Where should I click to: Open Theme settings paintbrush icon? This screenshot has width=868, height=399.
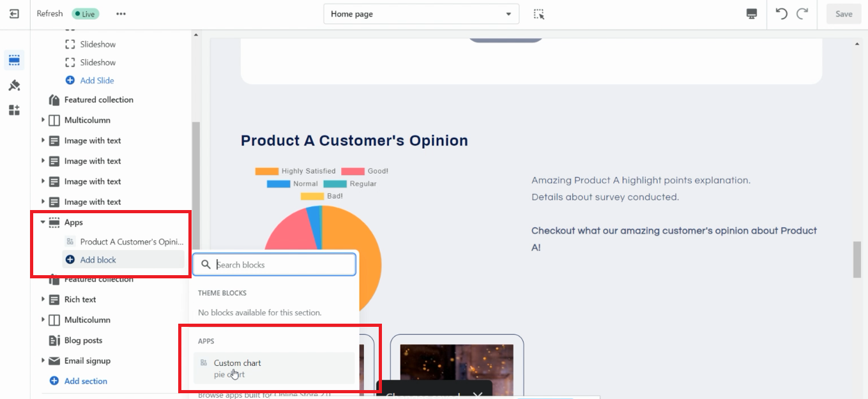point(14,86)
